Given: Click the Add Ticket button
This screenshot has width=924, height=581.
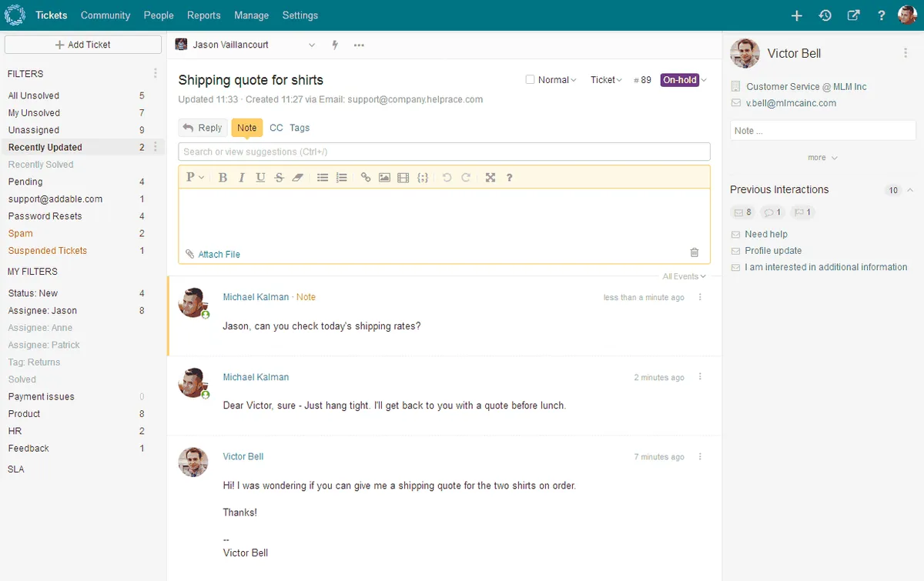Looking at the screenshot, I should click(x=83, y=45).
